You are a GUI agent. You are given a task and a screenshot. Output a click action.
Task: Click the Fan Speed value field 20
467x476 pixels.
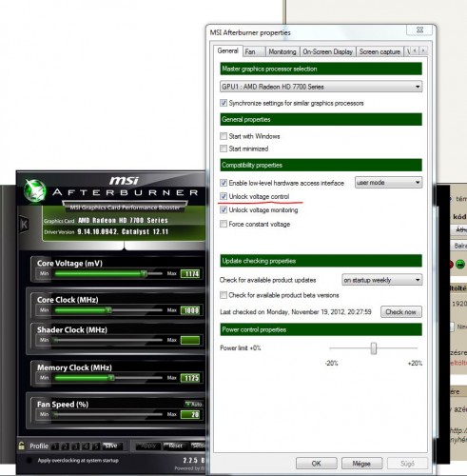coord(190,414)
